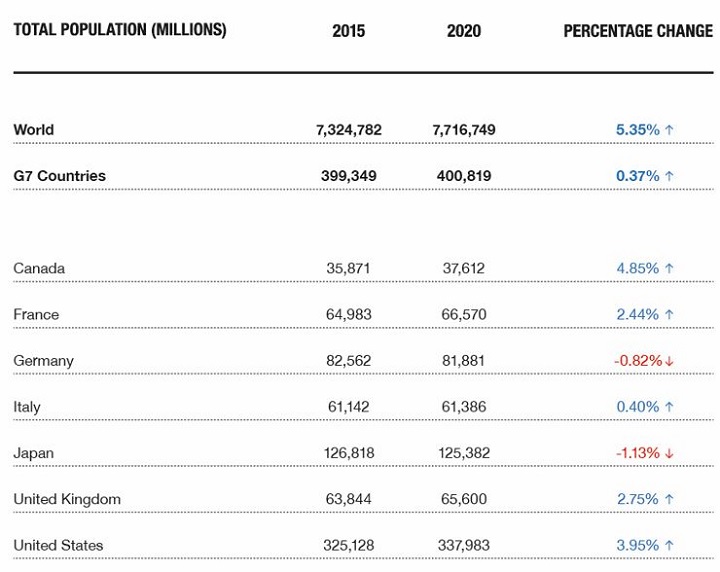Click the up arrow beside Canada's 4.85%
Image resolution: width=720 pixels, height=572 pixels.
tap(669, 268)
